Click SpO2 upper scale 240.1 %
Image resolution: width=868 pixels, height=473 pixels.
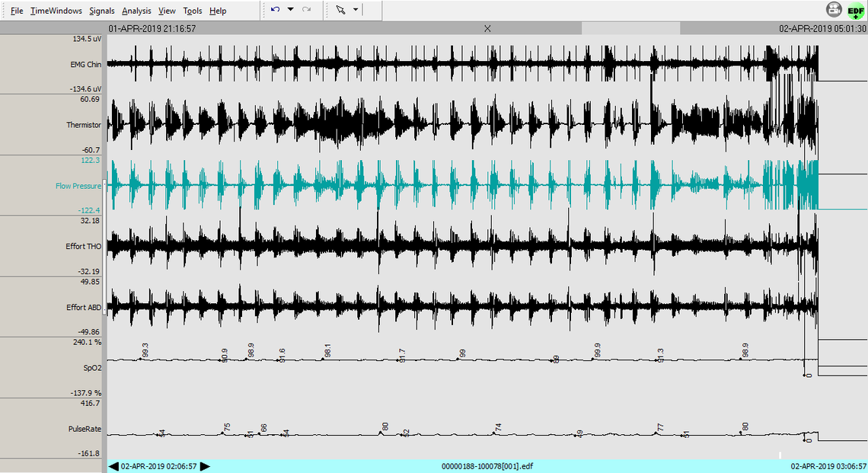coord(88,342)
